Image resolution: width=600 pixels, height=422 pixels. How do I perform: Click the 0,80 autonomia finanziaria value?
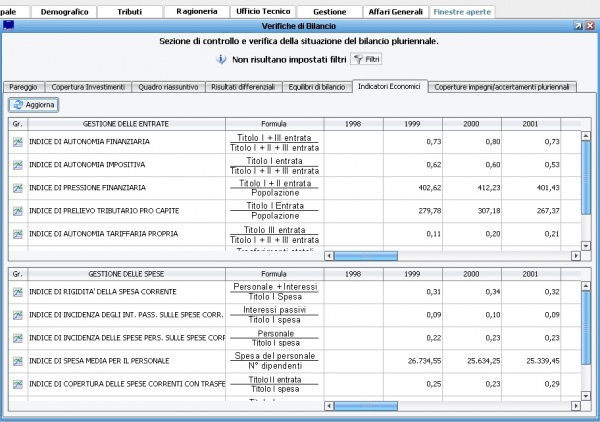493,142
